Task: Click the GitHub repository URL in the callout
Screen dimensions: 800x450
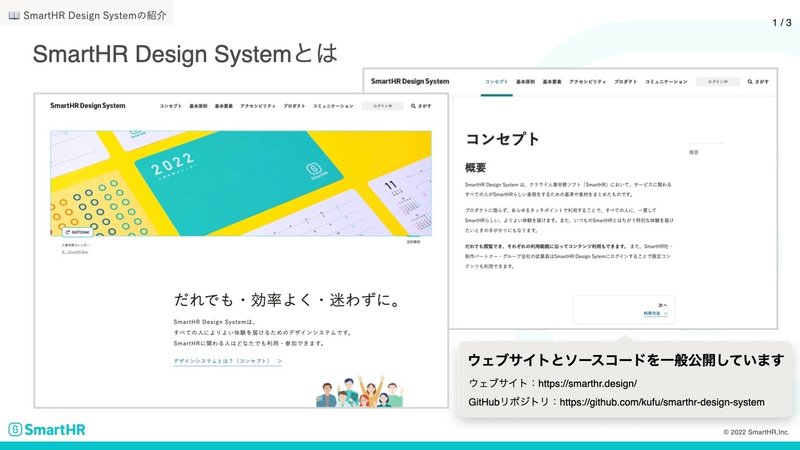Action: tap(662, 402)
